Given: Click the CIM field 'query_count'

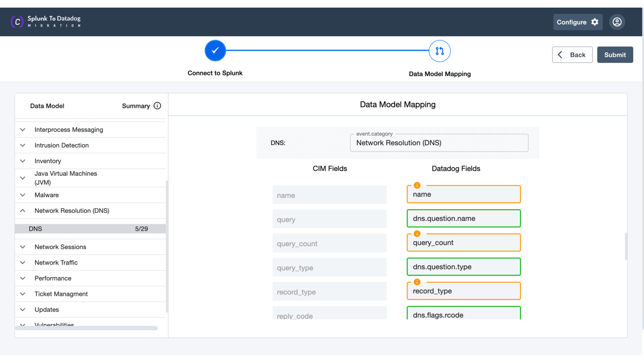Looking at the screenshot, I should 330,243.
